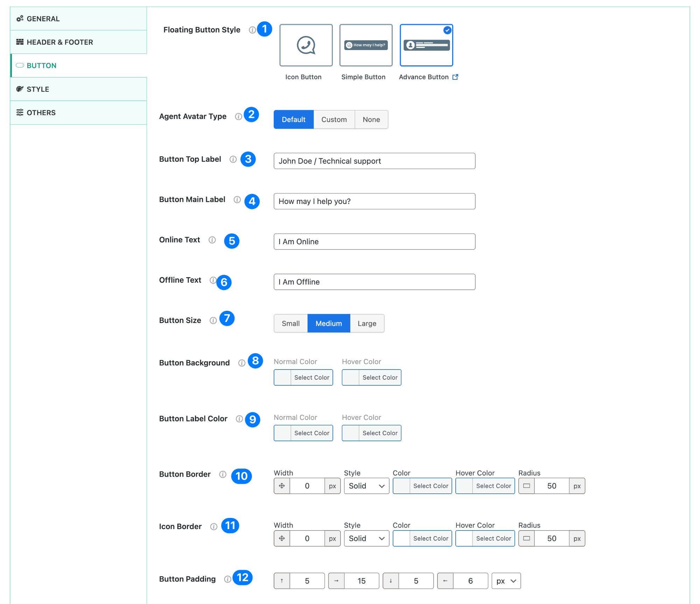
Task: Click Select Color for Button Label hover color
Action: [380, 433]
